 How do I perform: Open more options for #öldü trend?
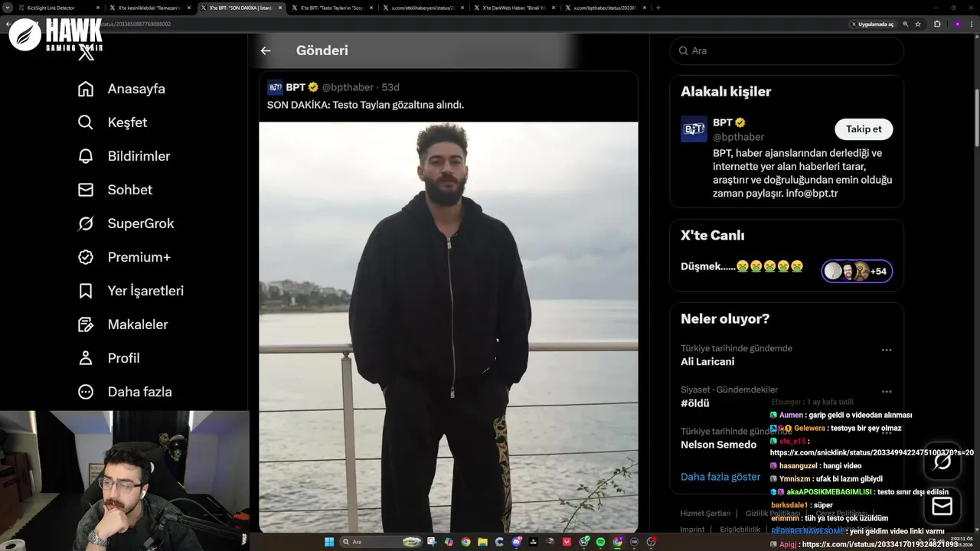887,392
